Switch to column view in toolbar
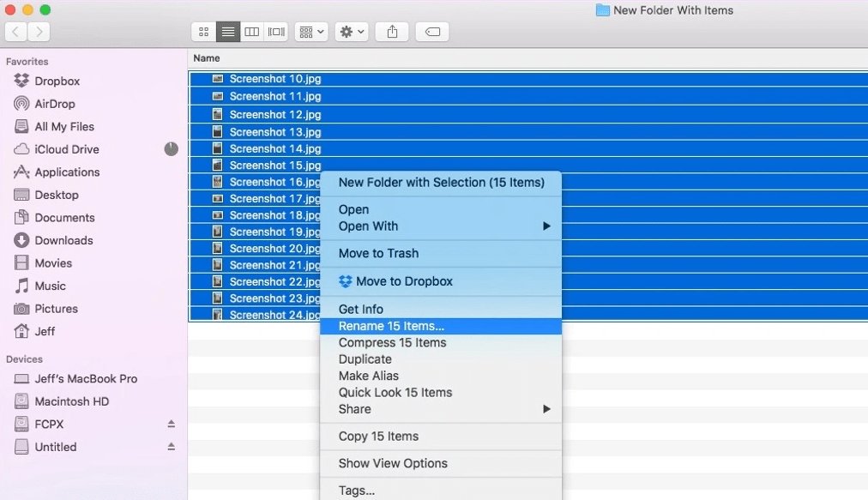 point(252,32)
